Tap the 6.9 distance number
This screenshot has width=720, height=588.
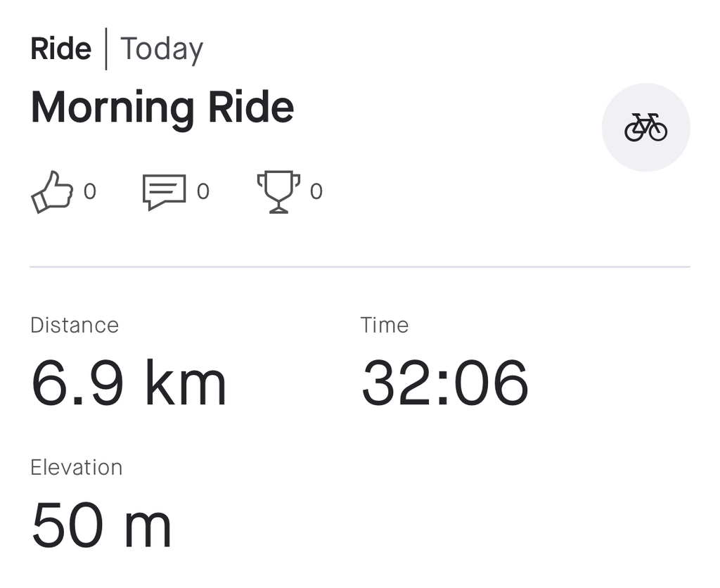pyautogui.click(x=78, y=384)
